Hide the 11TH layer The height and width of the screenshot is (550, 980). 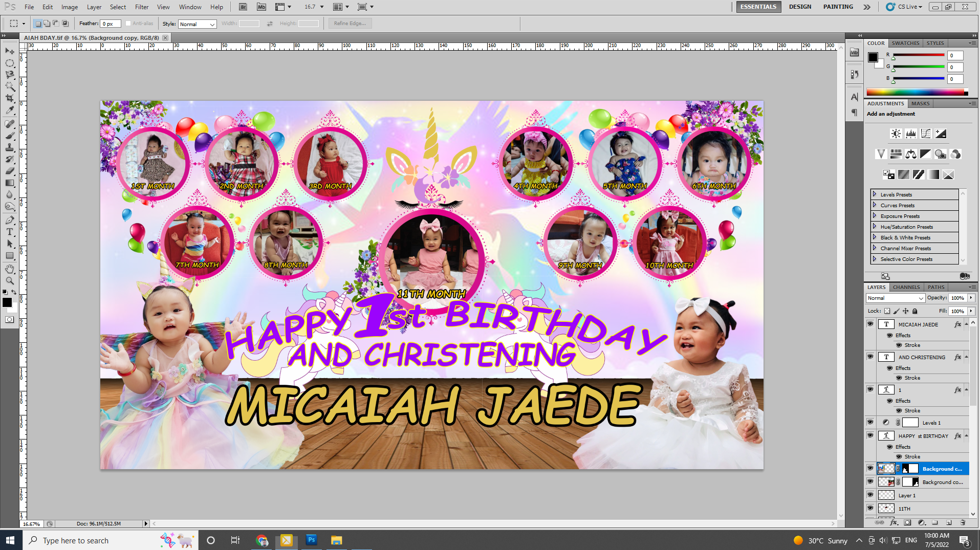coord(870,508)
